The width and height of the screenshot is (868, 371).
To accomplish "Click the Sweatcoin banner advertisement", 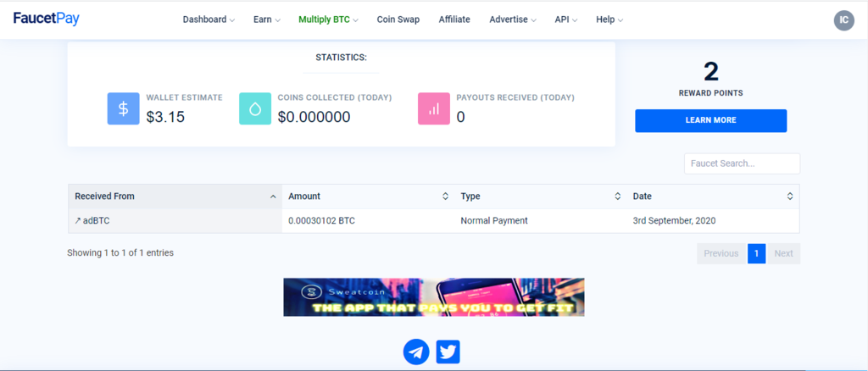I will pos(434,297).
